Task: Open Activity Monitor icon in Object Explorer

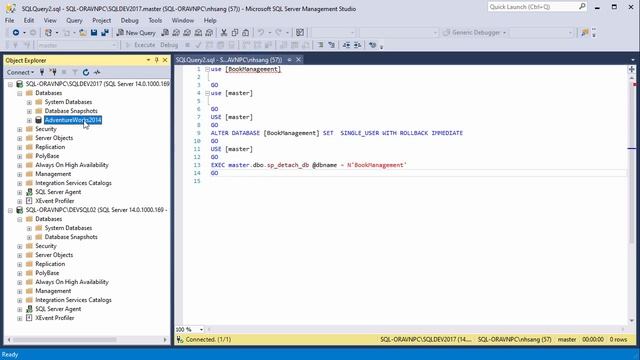Action: pyautogui.click(x=97, y=72)
